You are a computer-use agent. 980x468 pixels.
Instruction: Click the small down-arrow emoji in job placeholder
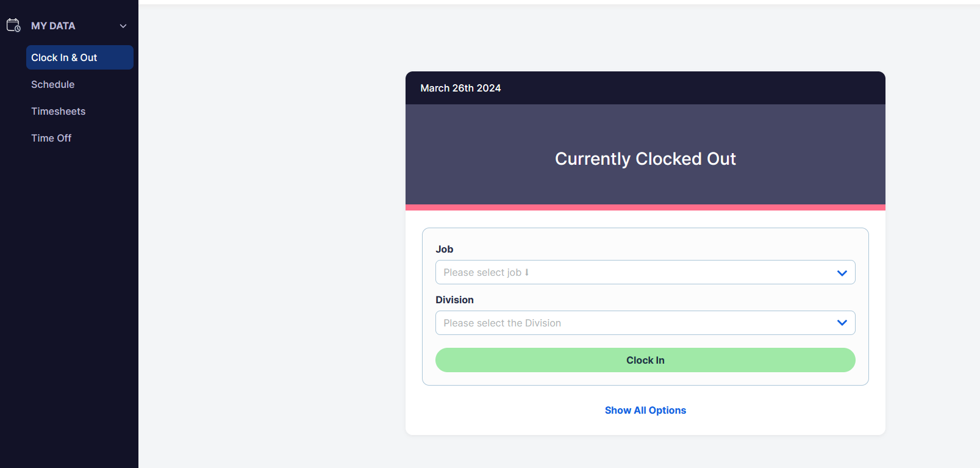coord(527,272)
